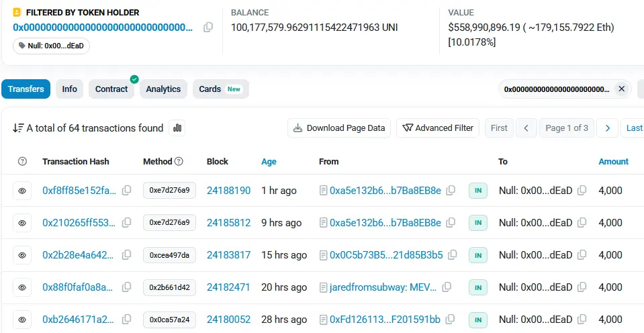644x333 pixels.
Task: Click method badge 0xe7d276a9 in block 24188190 row
Action: pyautogui.click(x=169, y=190)
